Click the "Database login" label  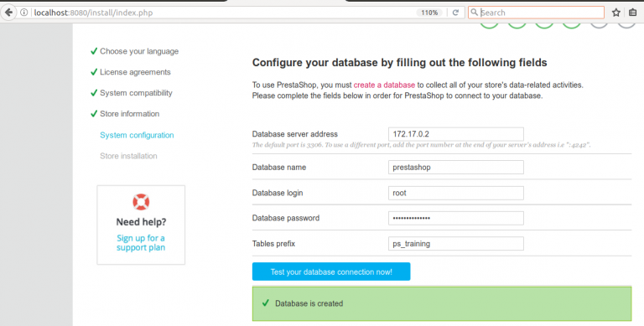click(278, 193)
